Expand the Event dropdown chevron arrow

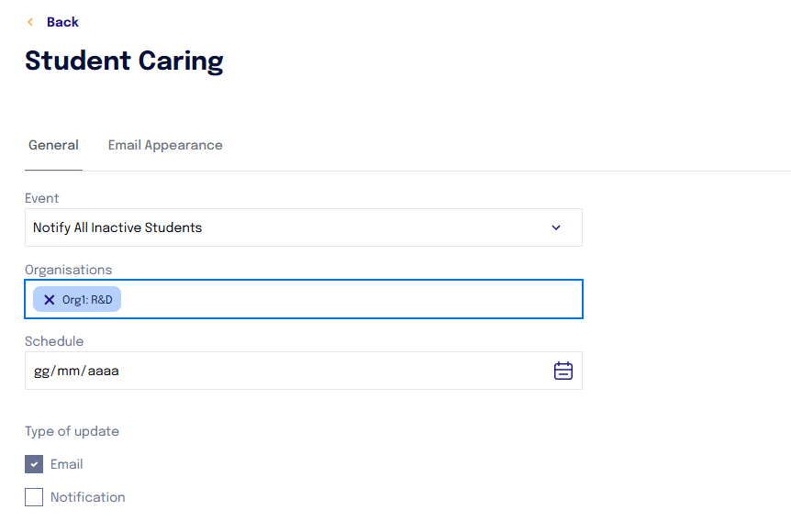[x=556, y=227]
